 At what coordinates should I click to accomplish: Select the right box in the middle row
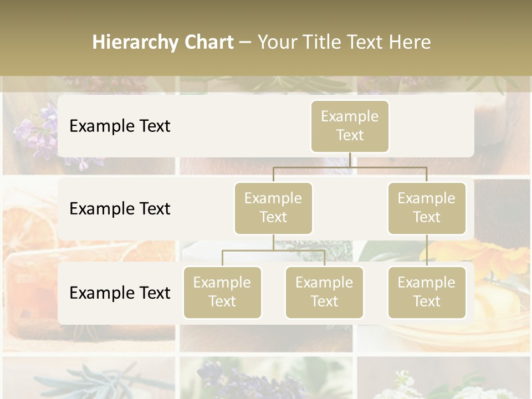click(x=427, y=208)
